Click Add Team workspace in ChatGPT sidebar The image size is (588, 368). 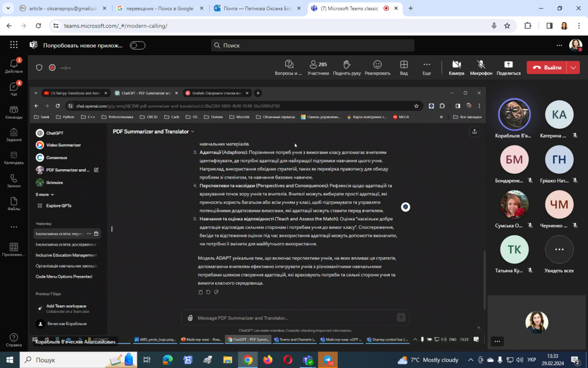pos(66,308)
